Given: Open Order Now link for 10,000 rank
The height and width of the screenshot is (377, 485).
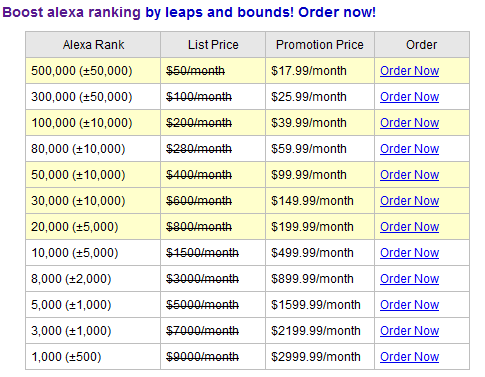Looking at the screenshot, I should coord(409,253).
